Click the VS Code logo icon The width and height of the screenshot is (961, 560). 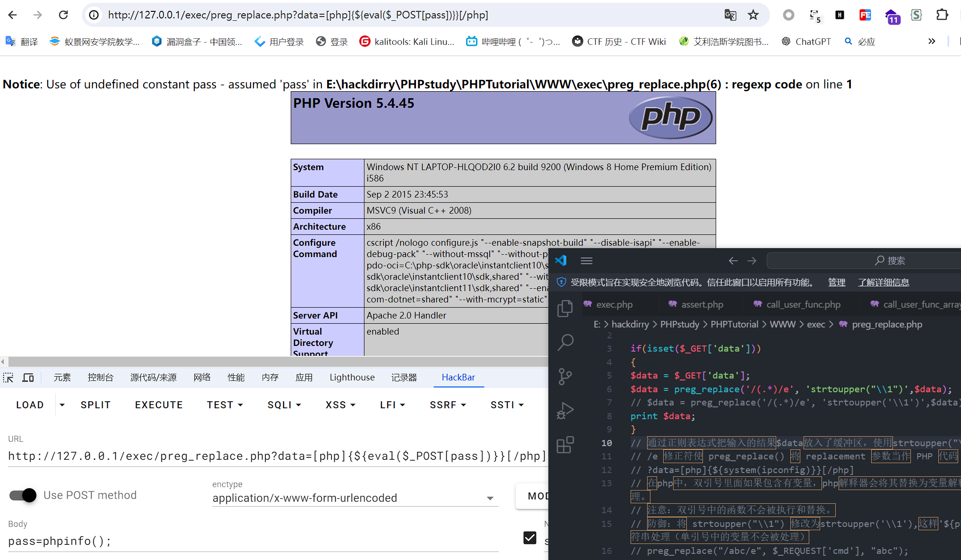pyautogui.click(x=561, y=260)
